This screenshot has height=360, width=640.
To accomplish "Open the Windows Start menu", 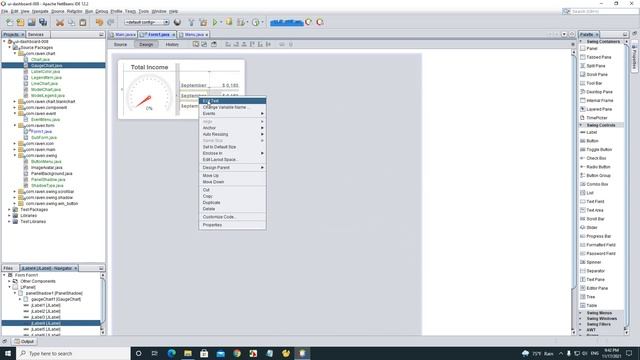I will point(8,353).
